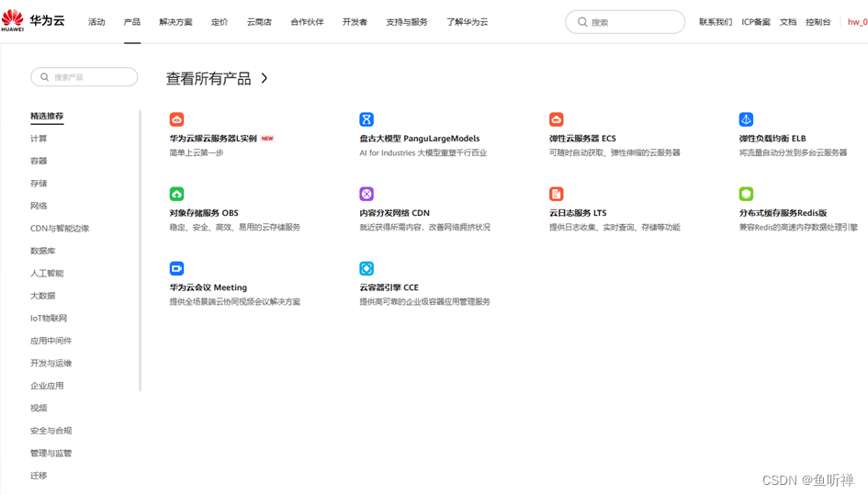Screen dimensions: 868x495
Task: Select the 网络 category
Action: tap(39, 206)
